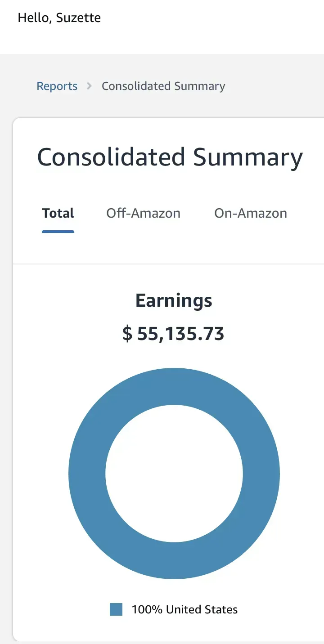Select the Consolidated Summary breadcrumb
The height and width of the screenshot is (644, 324).
coord(163,86)
